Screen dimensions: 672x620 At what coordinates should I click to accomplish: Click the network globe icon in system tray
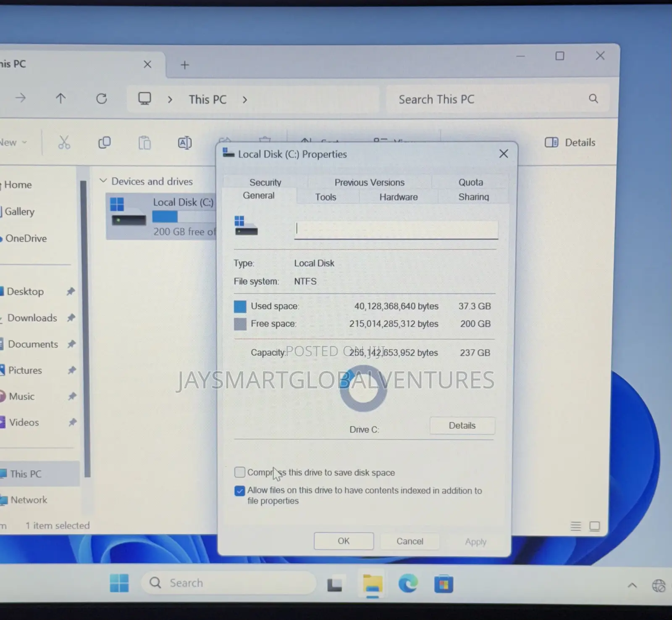point(659,585)
